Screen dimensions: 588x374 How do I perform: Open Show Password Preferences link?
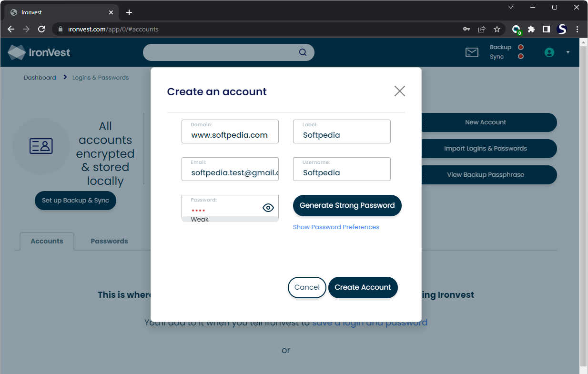tap(336, 227)
